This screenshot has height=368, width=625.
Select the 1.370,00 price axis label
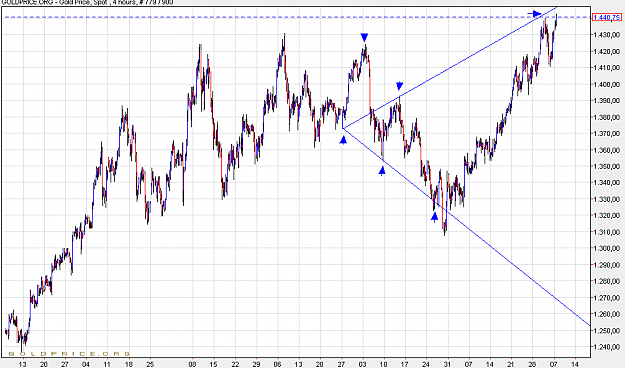(x=607, y=133)
